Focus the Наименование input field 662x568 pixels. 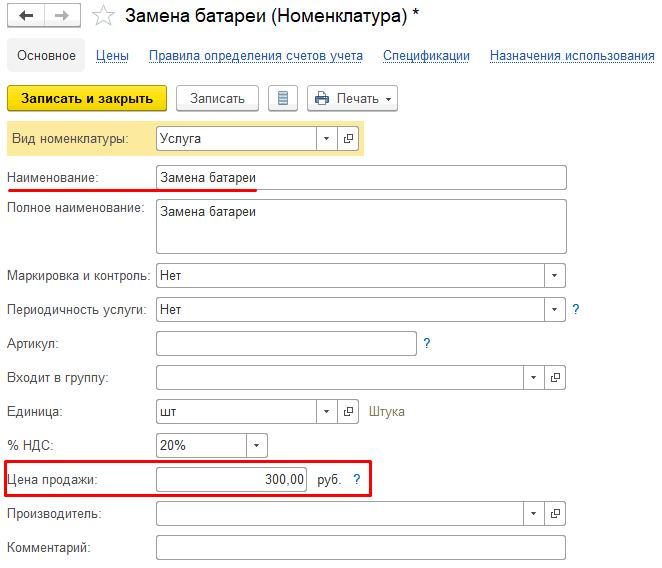point(361,177)
